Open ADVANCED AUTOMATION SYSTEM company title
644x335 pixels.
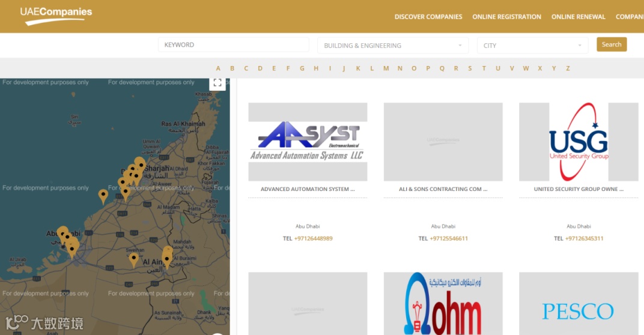click(308, 189)
